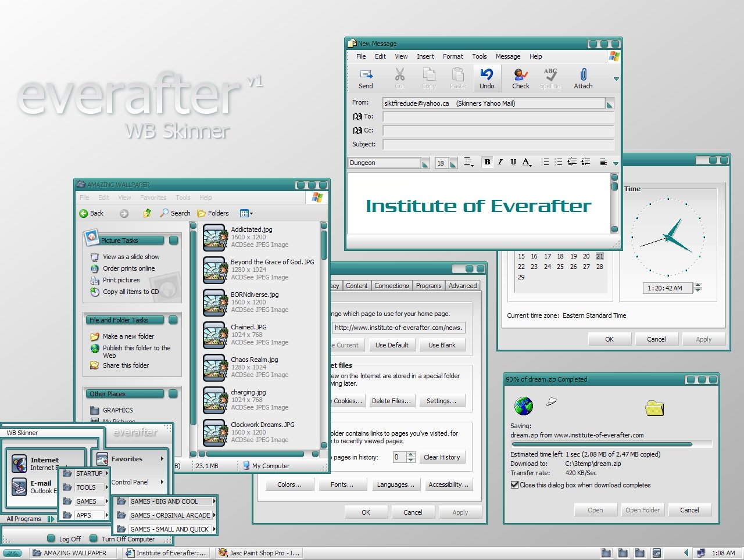Toggle close dialog when download completes checkbox
The width and height of the screenshot is (744, 560).
(x=514, y=484)
